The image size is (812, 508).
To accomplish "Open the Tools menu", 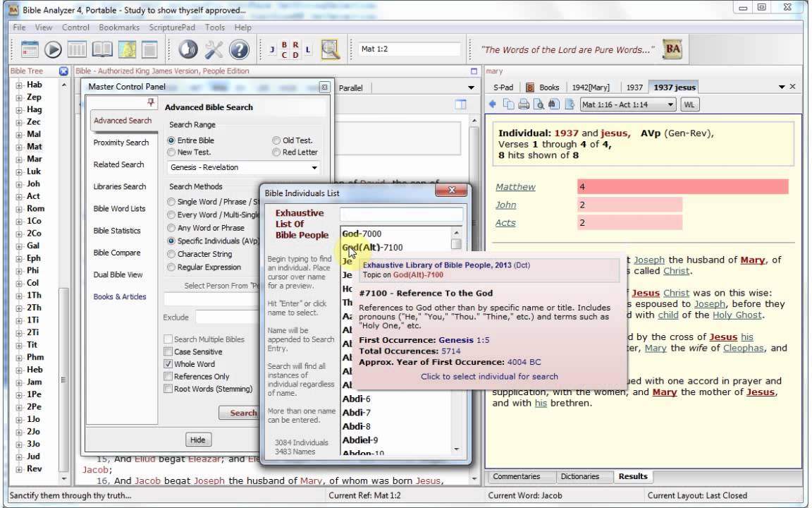I will [x=214, y=28].
